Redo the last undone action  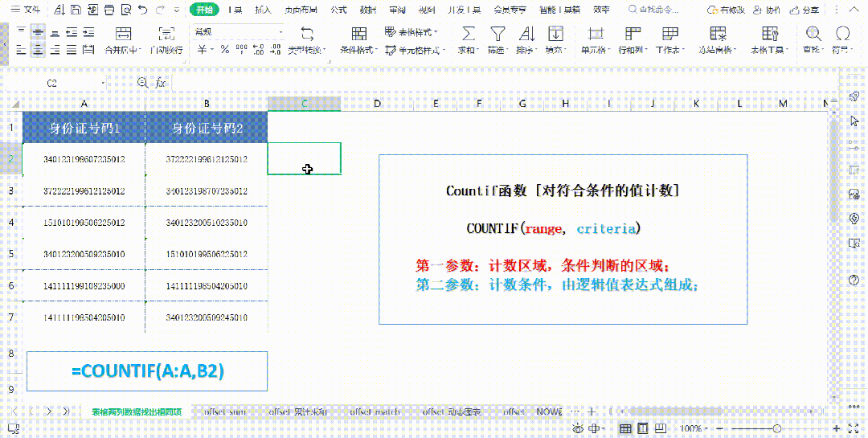pos(161,10)
